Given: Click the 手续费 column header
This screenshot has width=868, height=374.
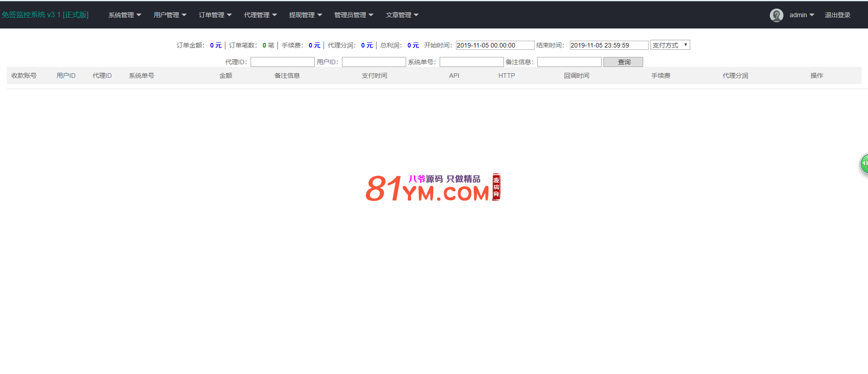Looking at the screenshot, I should click(661, 76).
